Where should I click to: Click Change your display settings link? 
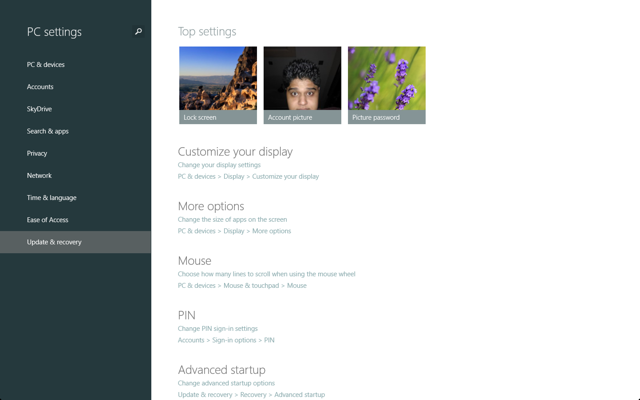219,165
